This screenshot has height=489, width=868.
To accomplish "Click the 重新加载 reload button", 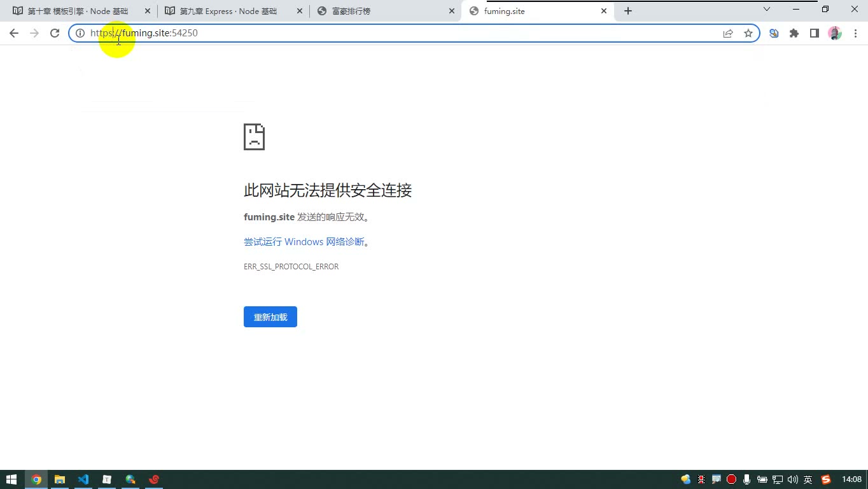I will (x=270, y=317).
